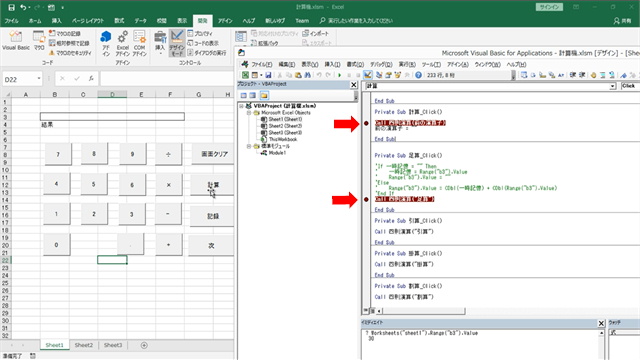The width and height of the screenshot is (640, 360).
Task: Open the Visual Basic editor from ribbon
Action: (x=16, y=40)
